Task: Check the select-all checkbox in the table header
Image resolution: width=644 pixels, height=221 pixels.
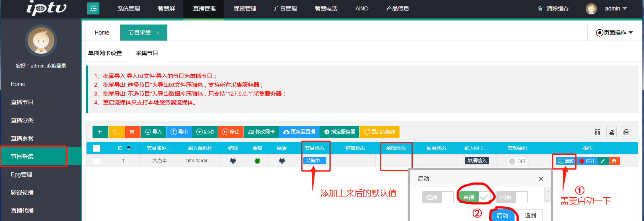Action: tap(97, 148)
